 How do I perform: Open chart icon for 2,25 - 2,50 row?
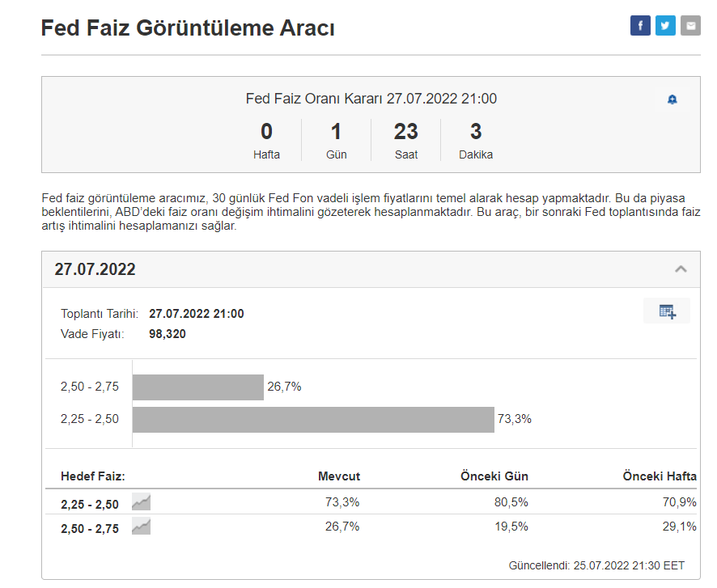click(x=141, y=503)
